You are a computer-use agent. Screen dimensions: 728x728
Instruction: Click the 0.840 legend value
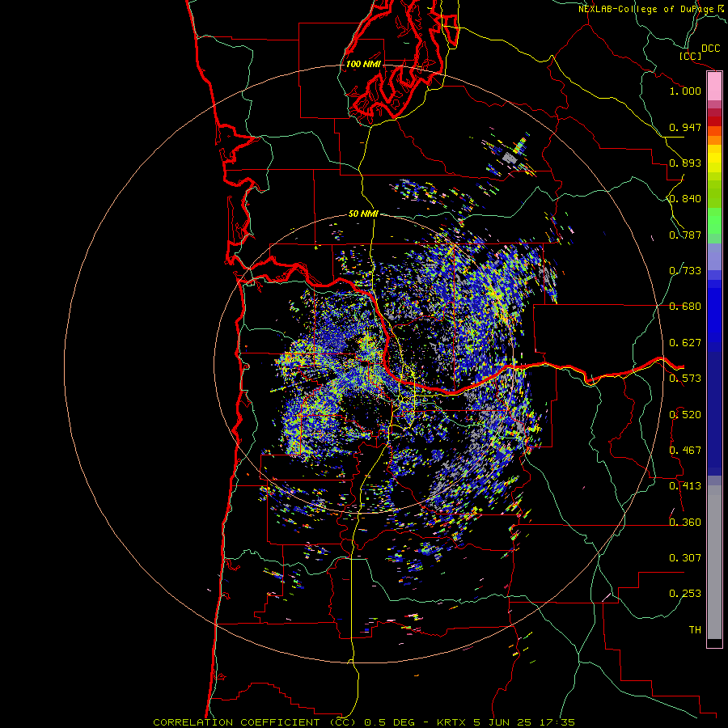click(685, 199)
